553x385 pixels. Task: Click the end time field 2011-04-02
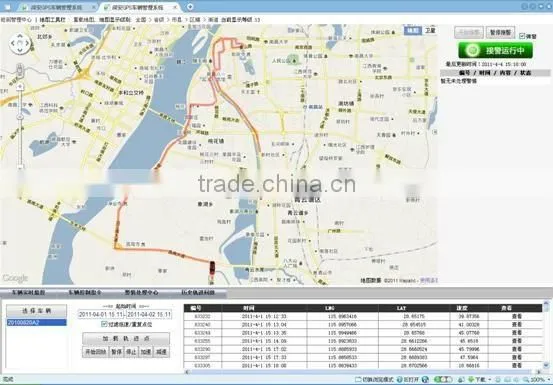pos(149,314)
